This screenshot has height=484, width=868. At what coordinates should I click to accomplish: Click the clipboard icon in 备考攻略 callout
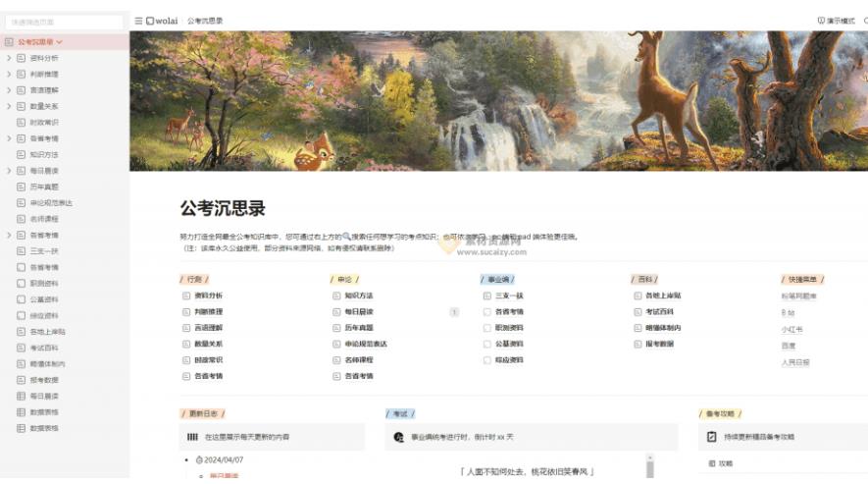coord(712,438)
